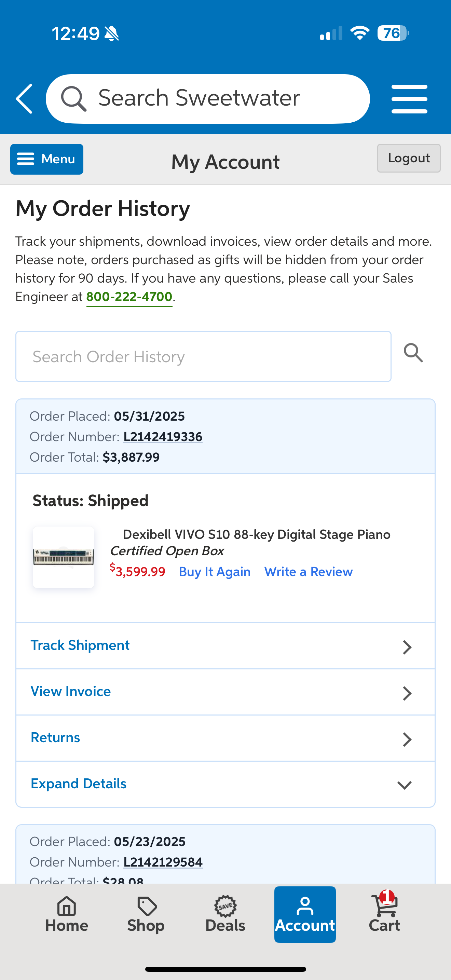Tap Buy It Again link

tap(215, 572)
